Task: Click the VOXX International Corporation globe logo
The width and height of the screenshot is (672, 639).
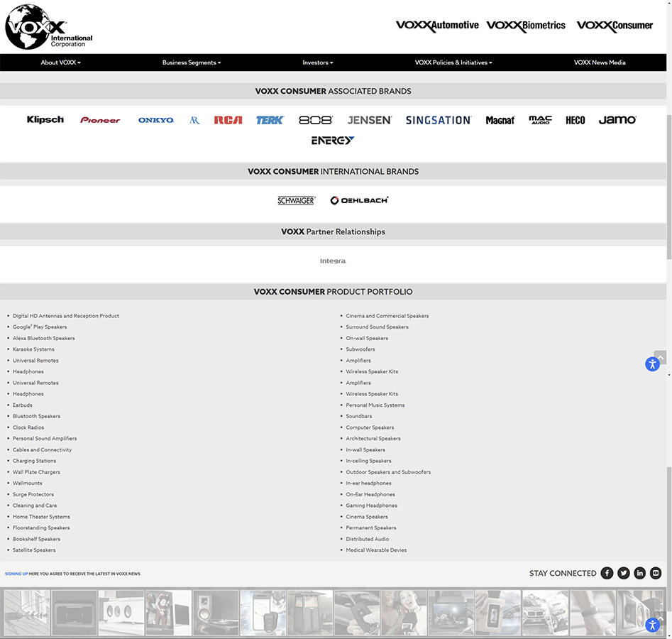Action: (x=48, y=27)
